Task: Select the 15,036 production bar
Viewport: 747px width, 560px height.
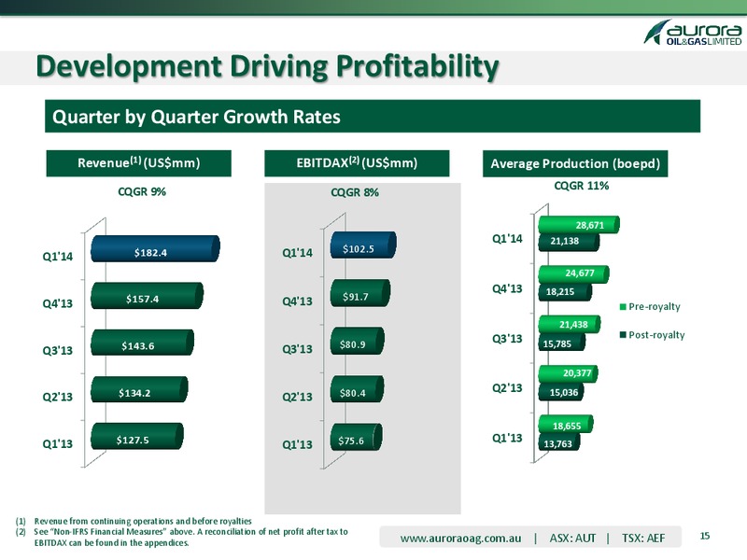Action: (561, 391)
